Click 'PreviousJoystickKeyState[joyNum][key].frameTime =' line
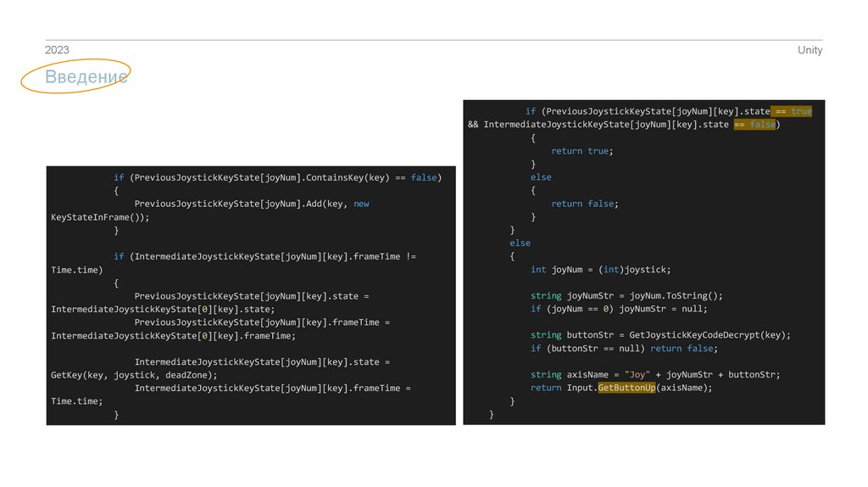 click(x=262, y=322)
